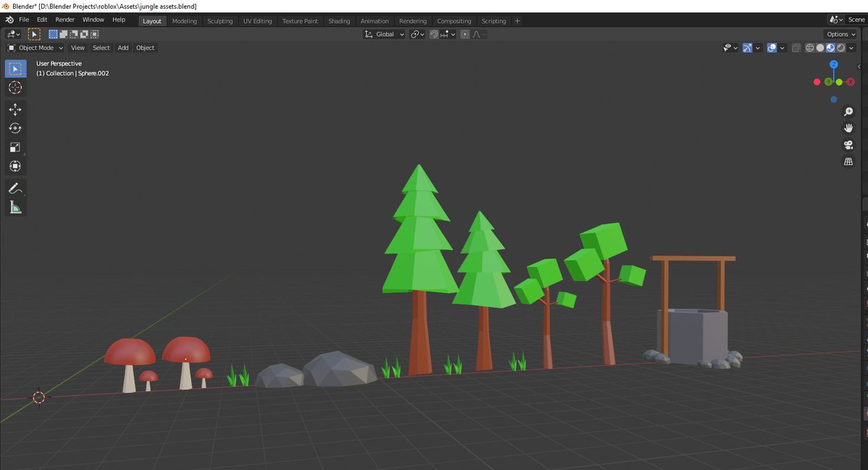Open the Options dropdown
Viewport: 868px width, 470px height.
click(x=840, y=34)
